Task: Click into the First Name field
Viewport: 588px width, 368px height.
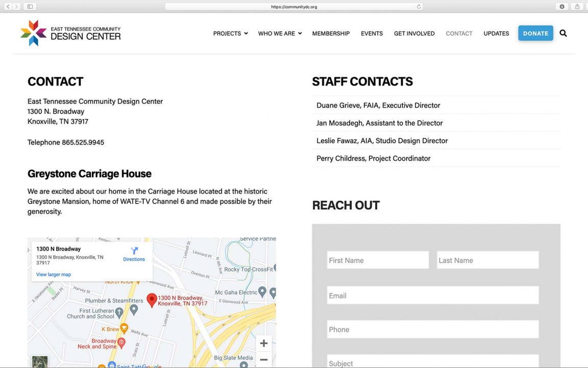Action: pos(378,260)
